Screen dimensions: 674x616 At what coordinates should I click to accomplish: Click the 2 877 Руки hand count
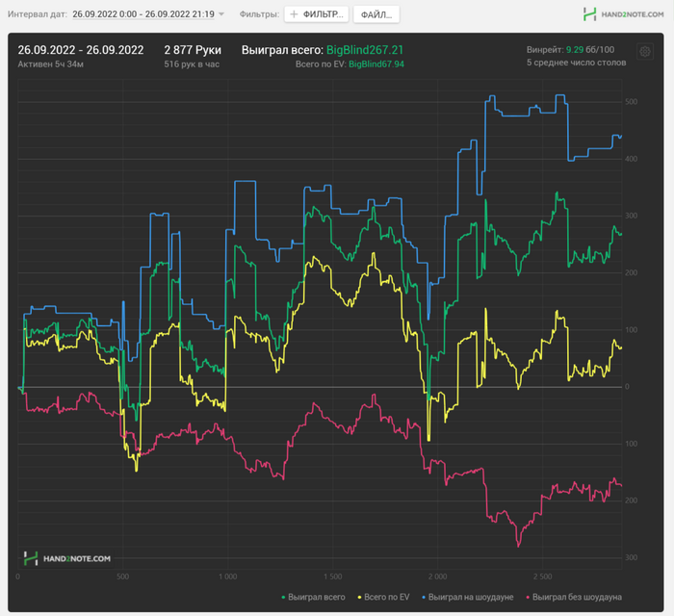tap(193, 50)
